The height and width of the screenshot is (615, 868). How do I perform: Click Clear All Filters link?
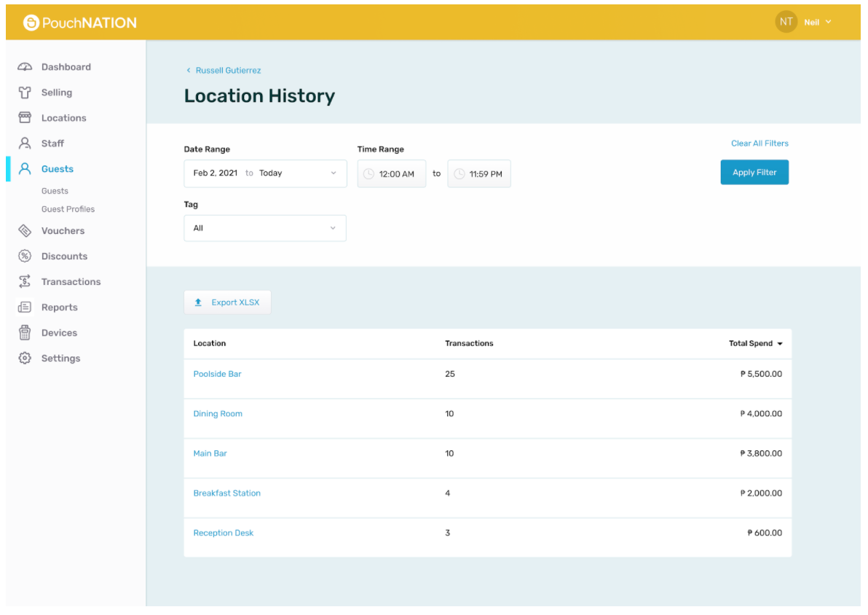[x=759, y=144]
